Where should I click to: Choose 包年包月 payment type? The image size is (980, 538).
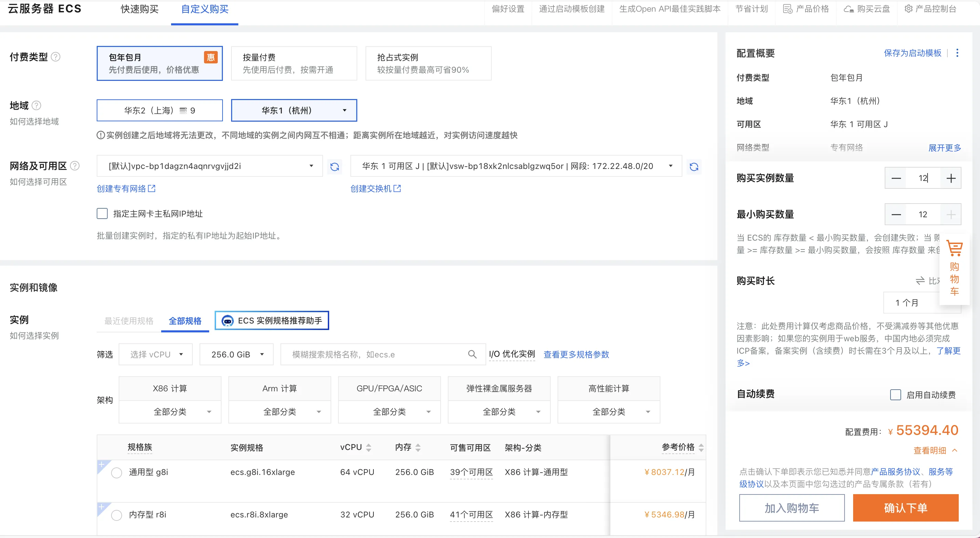(159, 63)
